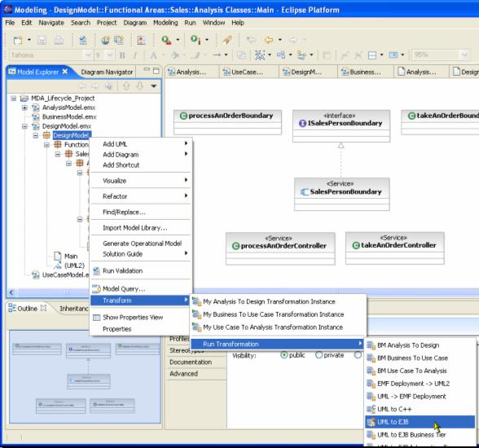Click the UML to C++ transformation icon
Screen dimensions: 479x448
coord(371,409)
